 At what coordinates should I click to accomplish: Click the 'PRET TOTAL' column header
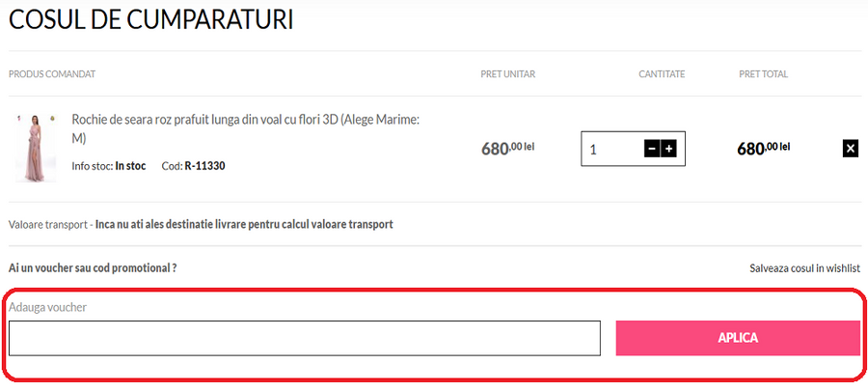click(763, 74)
